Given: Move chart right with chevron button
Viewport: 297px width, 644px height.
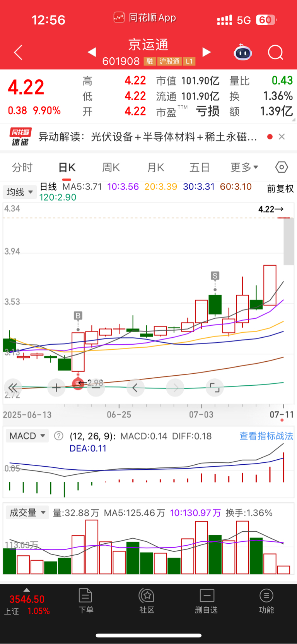Looking at the screenshot, I should pos(175,387).
